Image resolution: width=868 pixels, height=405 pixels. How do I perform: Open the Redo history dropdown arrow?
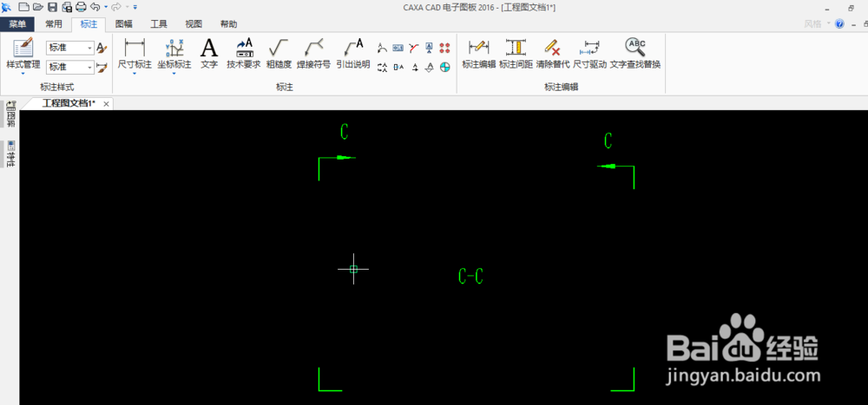(x=127, y=7)
